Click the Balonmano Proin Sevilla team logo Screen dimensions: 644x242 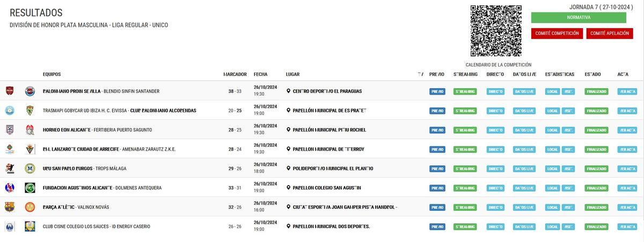(x=10, y=91)
